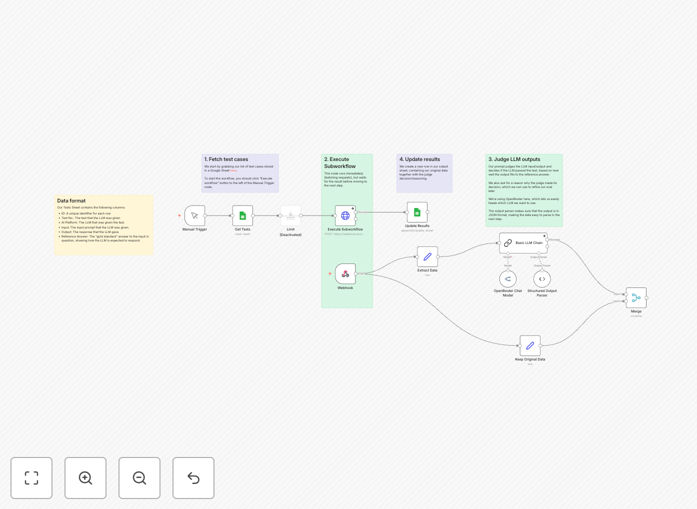Screen dimensions: 697x509
Task: Select the '1. Fetch test cases' sticky note
Action: tap(240, 173)
